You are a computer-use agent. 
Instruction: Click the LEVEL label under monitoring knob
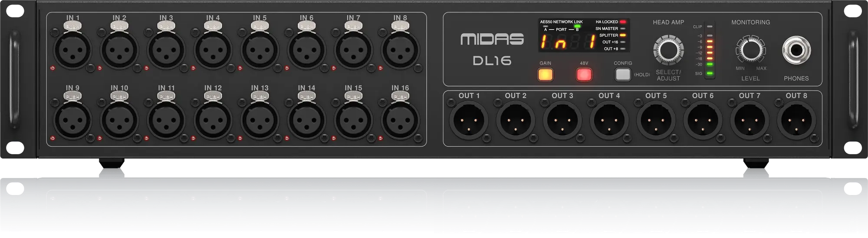(x=750, y=79)
